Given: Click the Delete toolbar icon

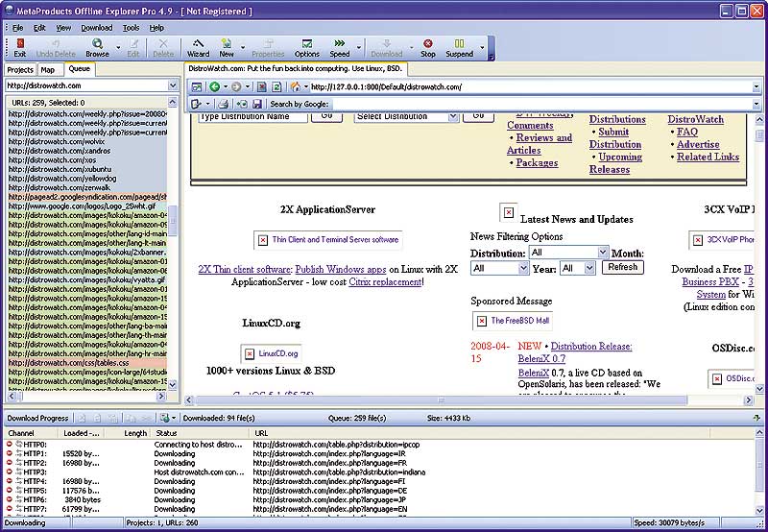Looking at the screenshot, I should [163, 48].
